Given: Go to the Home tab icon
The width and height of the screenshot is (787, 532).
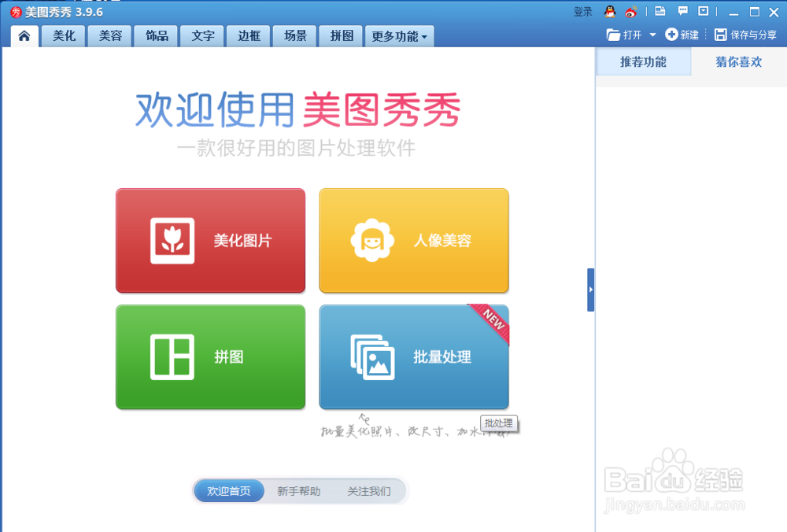Looking at the screenshot, I should 24,35.
